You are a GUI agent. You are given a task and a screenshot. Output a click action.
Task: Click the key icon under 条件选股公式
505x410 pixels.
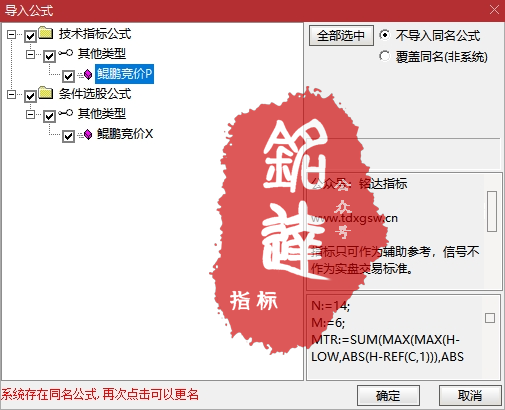[65, 113]
